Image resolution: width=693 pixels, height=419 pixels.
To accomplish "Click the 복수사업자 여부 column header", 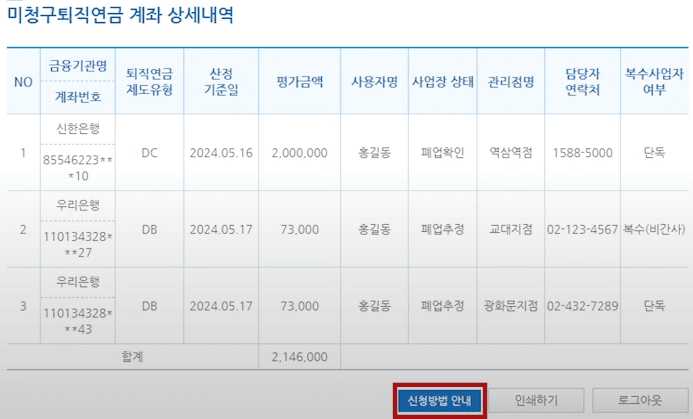I will pos(654,82).
